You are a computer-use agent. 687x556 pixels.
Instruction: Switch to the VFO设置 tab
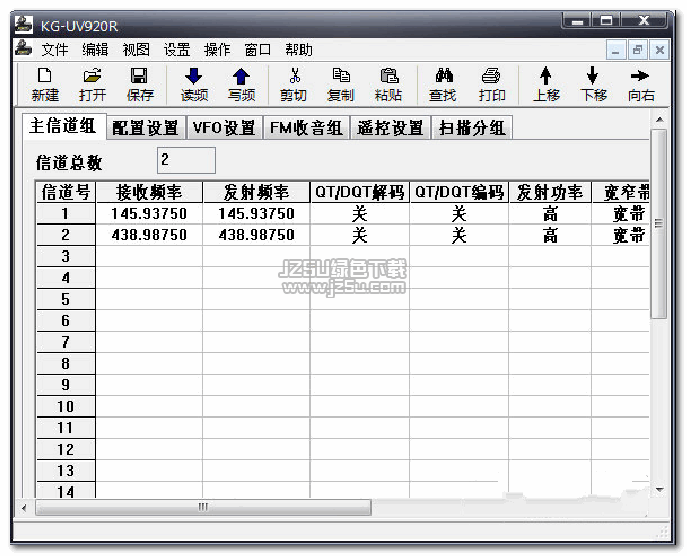tap(224, 128)
